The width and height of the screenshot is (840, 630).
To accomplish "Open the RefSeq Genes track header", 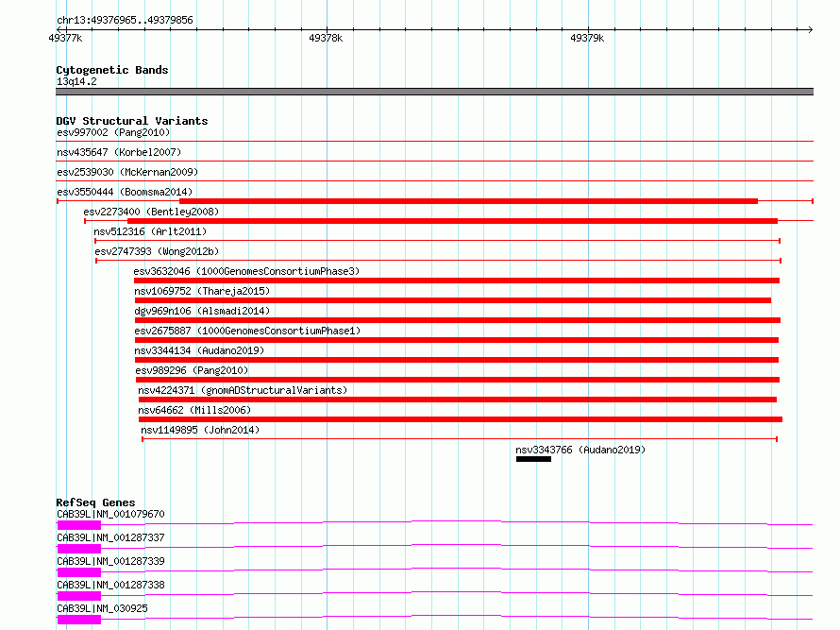I will click(x=95, y=502).
